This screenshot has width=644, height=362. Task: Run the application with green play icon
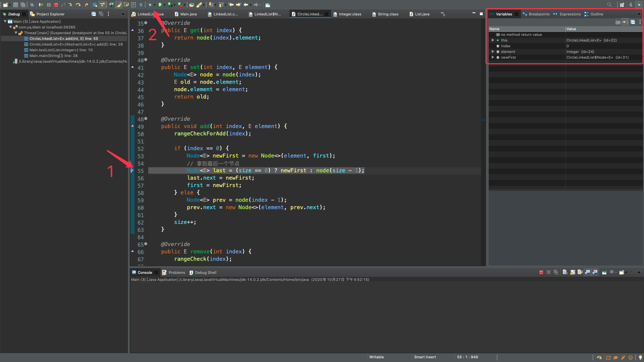tap(160, 5)
